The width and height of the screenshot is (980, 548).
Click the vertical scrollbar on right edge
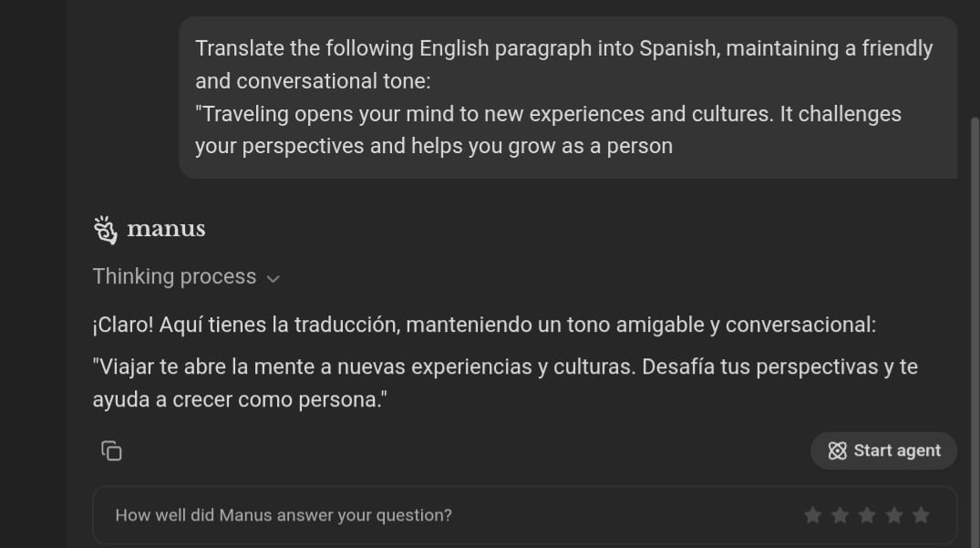click(x=975, y=331)
